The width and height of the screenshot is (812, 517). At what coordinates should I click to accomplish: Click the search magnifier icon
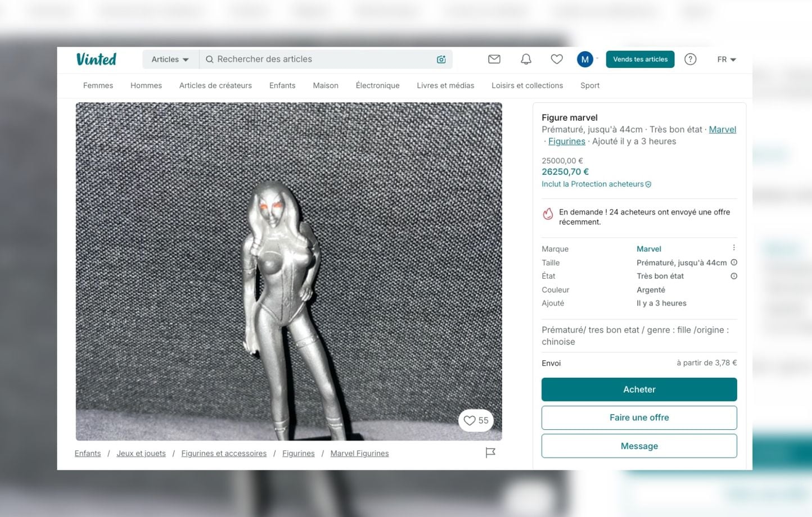pyautogui.click(x=209, y=60)
